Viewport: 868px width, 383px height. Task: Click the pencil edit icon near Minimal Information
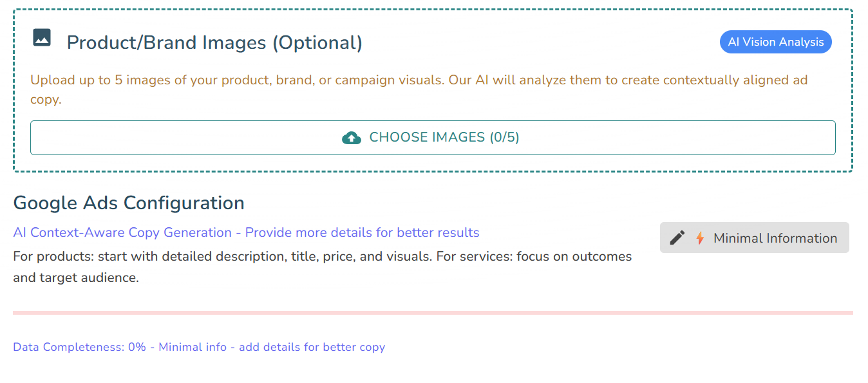(677, 238)
